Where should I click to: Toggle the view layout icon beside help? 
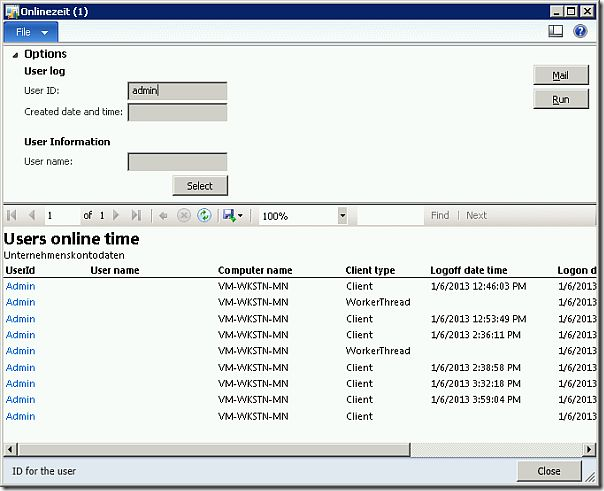pos(556,32)
